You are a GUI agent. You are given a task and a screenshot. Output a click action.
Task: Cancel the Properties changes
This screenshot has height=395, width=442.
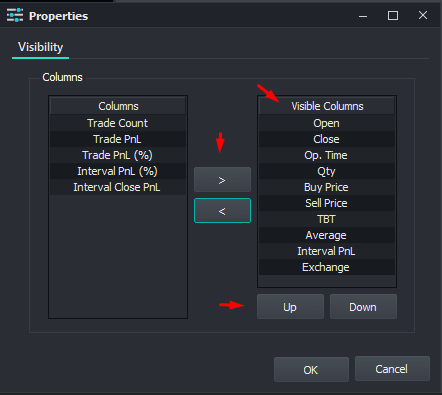click(392, 369)
